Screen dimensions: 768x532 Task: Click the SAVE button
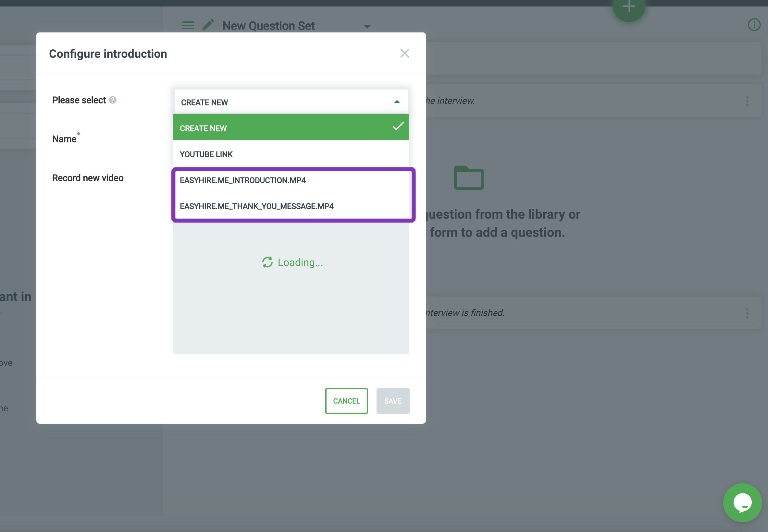tap(392, 401)
